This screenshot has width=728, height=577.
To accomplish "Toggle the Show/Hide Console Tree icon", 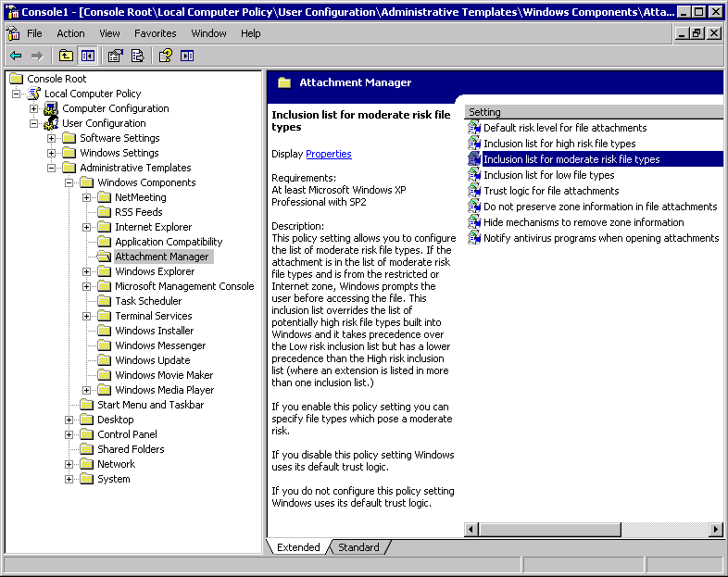I will pos(87,56).
